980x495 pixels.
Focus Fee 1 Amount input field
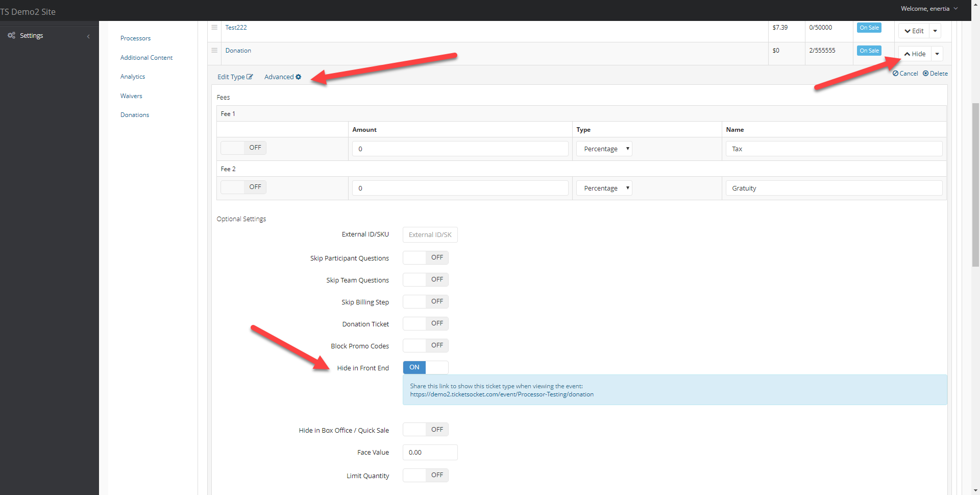click(x=460, y=149)
